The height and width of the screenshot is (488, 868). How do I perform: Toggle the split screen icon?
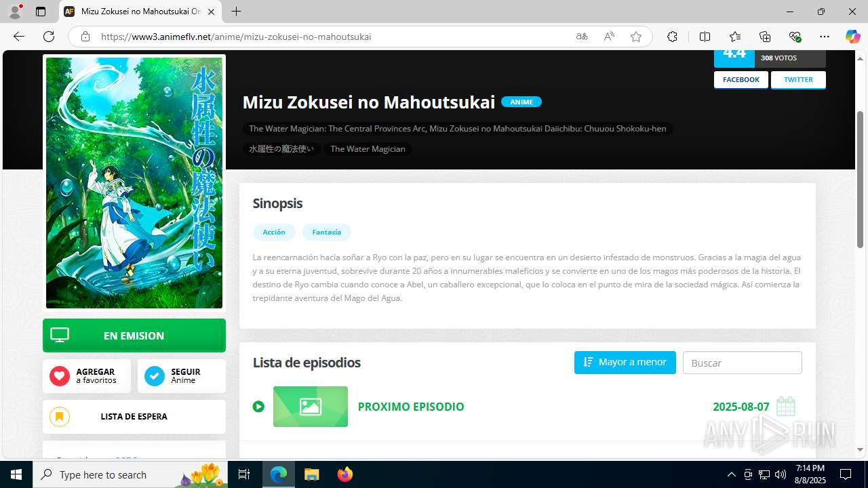click(x=705, y=37)
